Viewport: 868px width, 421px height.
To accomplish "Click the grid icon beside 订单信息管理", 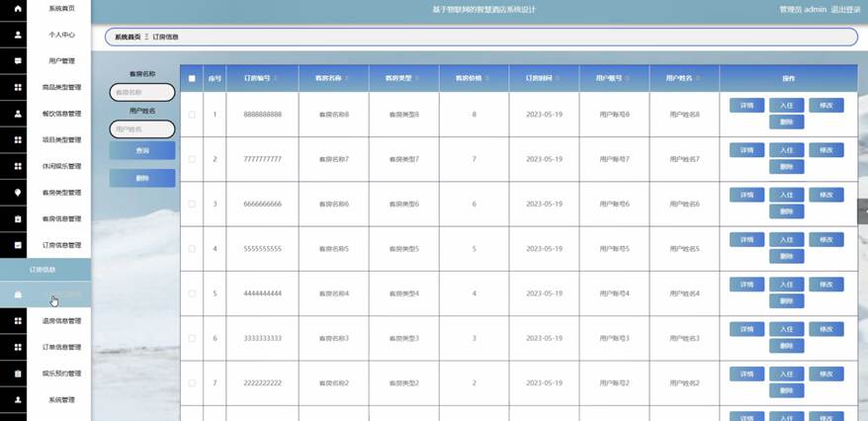I will [18, 348].
